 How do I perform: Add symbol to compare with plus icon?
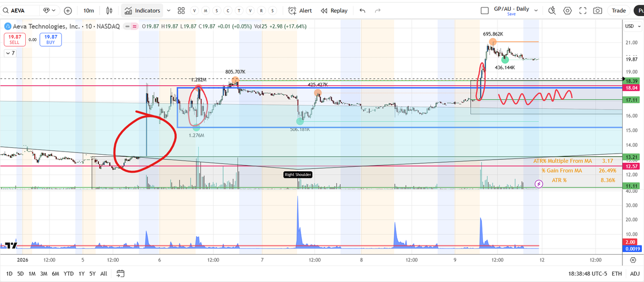(x=68, y=10)
